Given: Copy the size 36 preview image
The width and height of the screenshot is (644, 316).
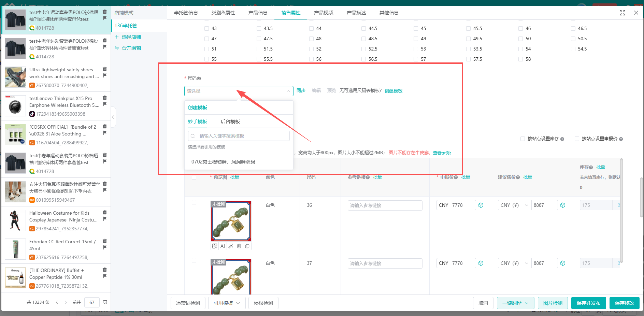Looking at the screenshot, I should click(x=247, y=246).
